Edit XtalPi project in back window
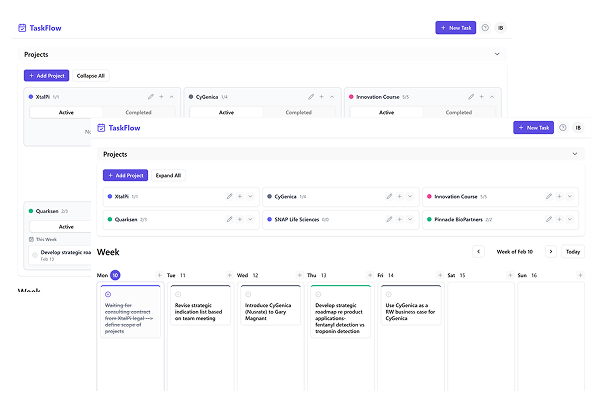 (x=151, y=97)
